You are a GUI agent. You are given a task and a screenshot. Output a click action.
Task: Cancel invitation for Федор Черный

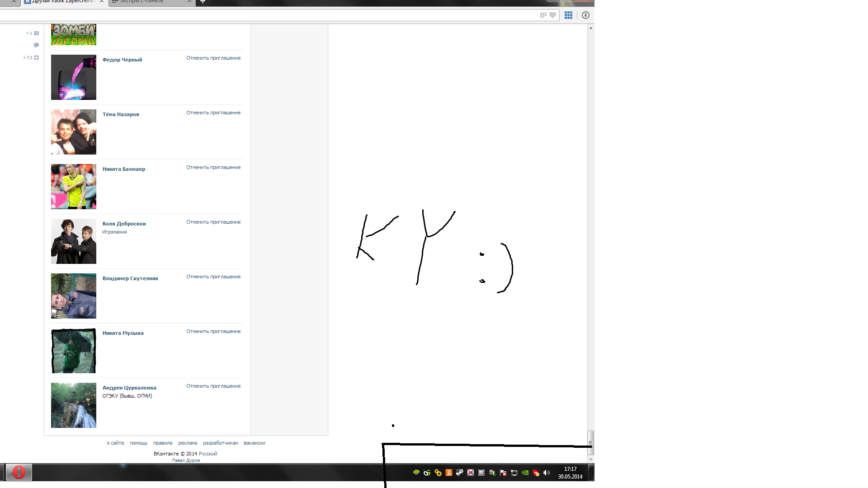coord(213,58)
